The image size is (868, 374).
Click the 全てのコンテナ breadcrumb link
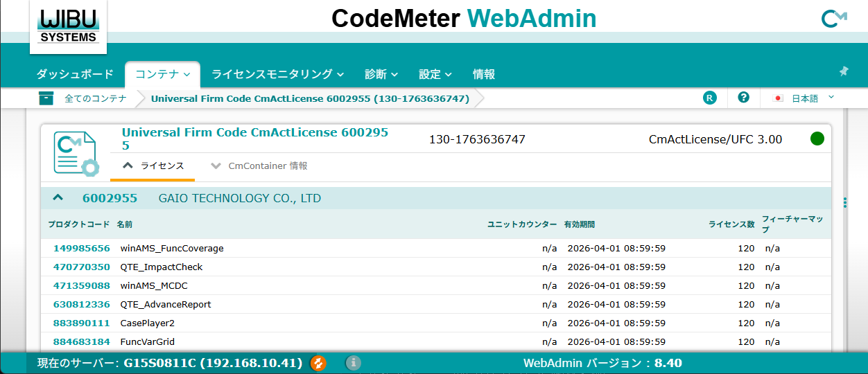tap(96, 98)
